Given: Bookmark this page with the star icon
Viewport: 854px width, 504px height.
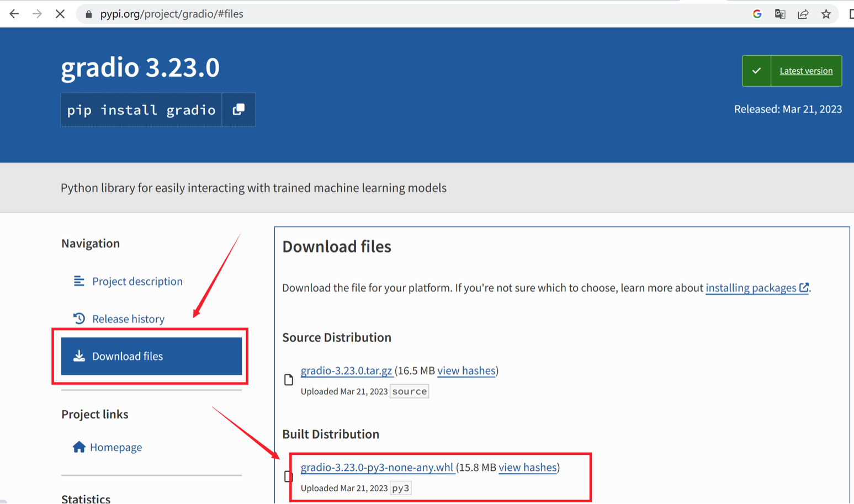Looking at the screenshot, I should (x=826, y=14).
